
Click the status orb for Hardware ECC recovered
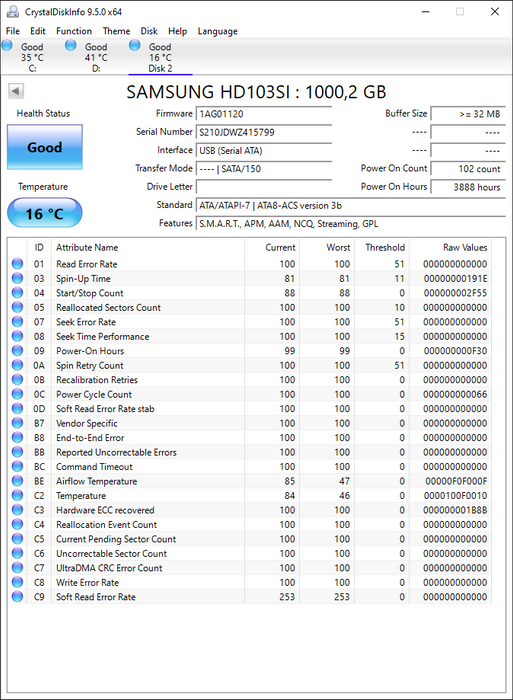[x=17, y=510]
